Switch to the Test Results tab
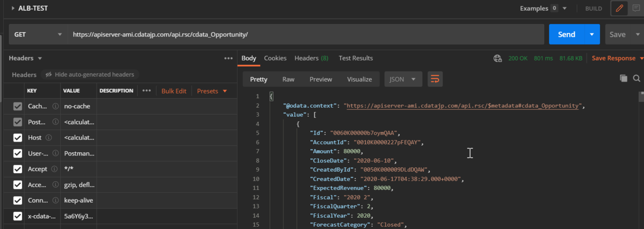The width and height of the screenshot is (644, 229). pos(355,58)
